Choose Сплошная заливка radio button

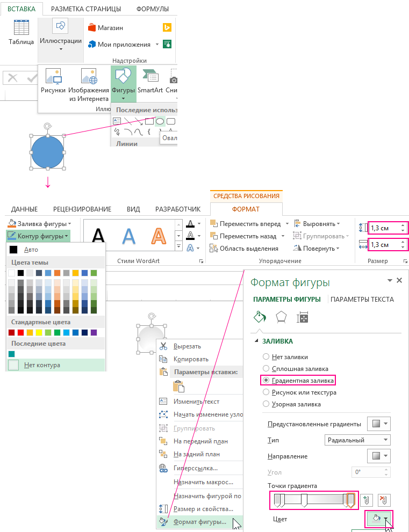[266, 368]
